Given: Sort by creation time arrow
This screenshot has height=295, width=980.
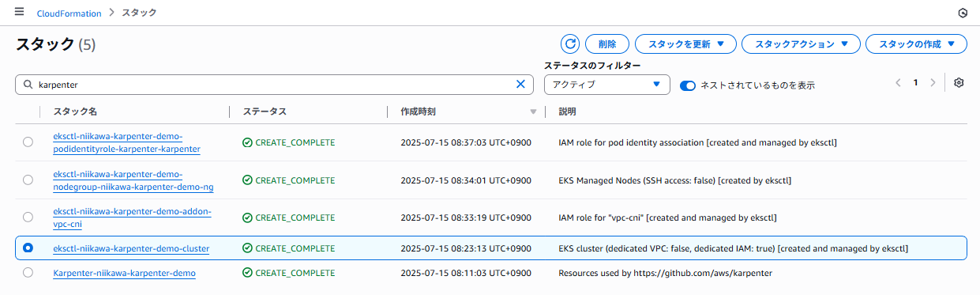Looking at the screenshot, I should pyautogui.click(x=533, y=112).
